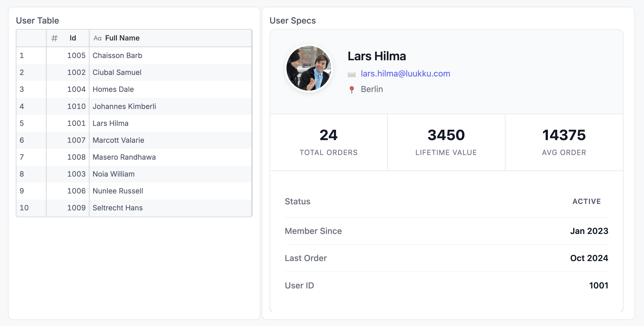Click the # icon in the Id column header
The width and height of the screenshot is (644, 326).
[54, 38]
